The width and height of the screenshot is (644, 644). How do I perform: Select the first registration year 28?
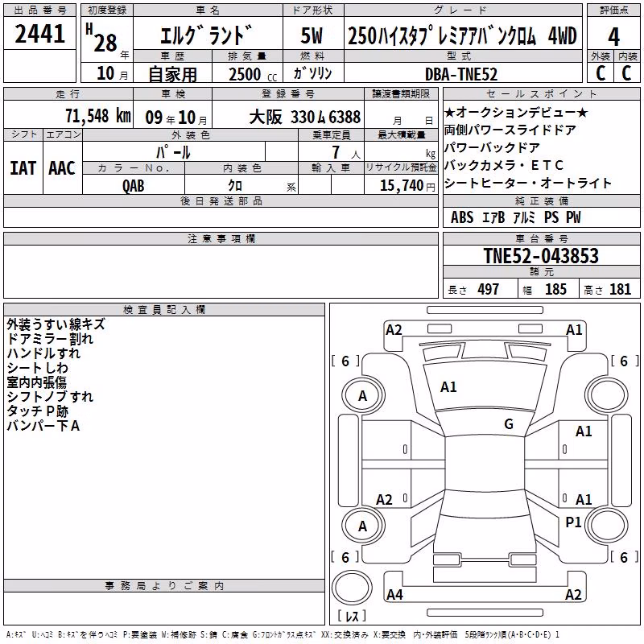(x=105, y=43)
